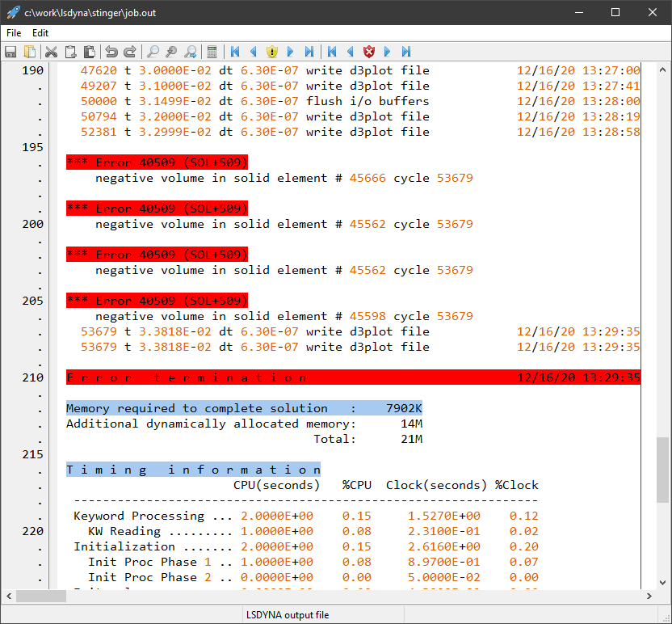Click the 'Total:' memory line
The height and width of the screenshot is (624, 672).
click(367, 439)
